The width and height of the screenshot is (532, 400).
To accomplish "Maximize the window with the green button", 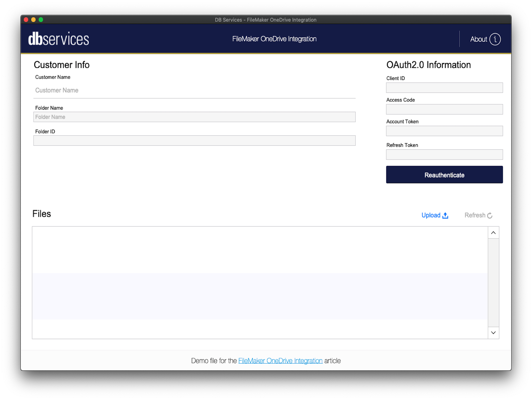I will [x=41, y=20].
